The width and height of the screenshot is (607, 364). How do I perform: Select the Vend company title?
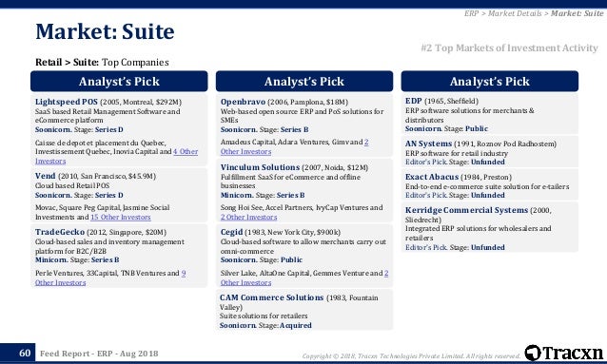(46, 176)
